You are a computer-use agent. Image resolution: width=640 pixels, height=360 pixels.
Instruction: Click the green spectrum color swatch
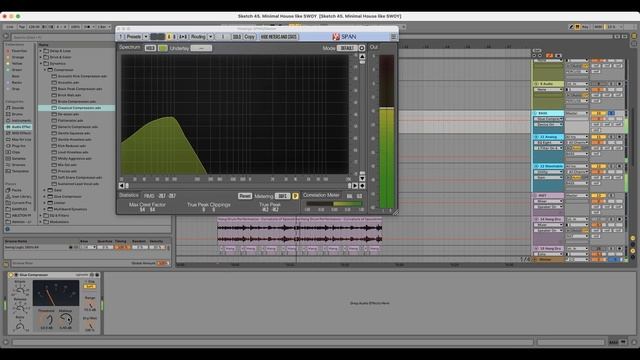tap(163, 48)
